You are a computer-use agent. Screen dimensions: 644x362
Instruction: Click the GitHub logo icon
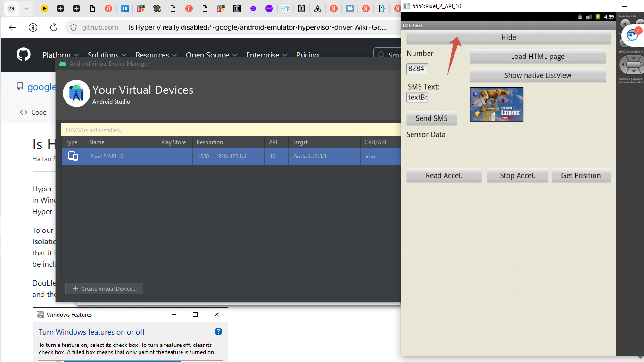tap(24, 55)
